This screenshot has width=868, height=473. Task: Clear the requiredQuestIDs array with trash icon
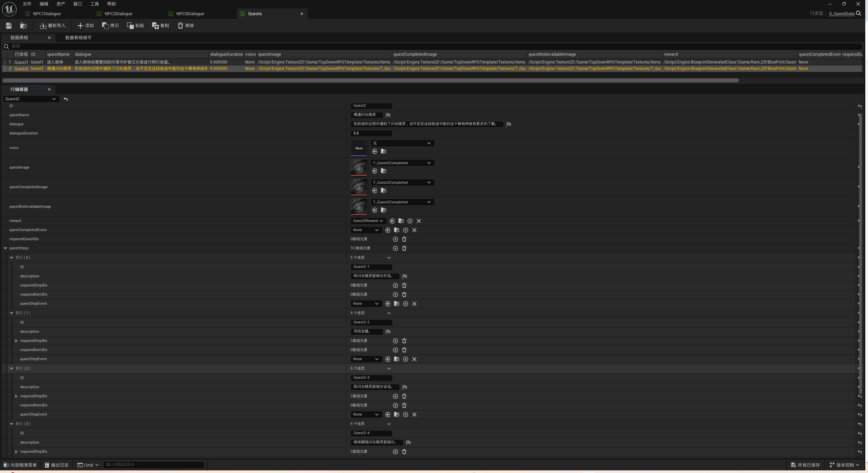[404, 239]
